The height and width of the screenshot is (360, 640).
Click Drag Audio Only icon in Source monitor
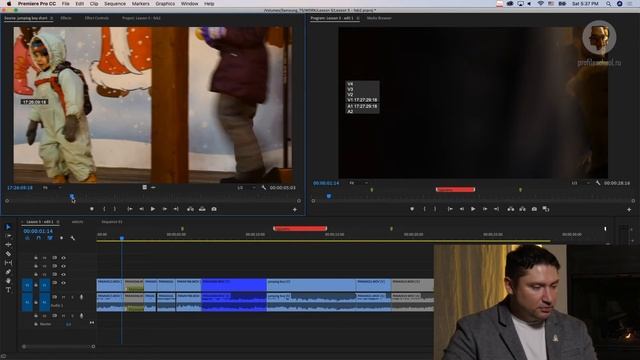153,187
